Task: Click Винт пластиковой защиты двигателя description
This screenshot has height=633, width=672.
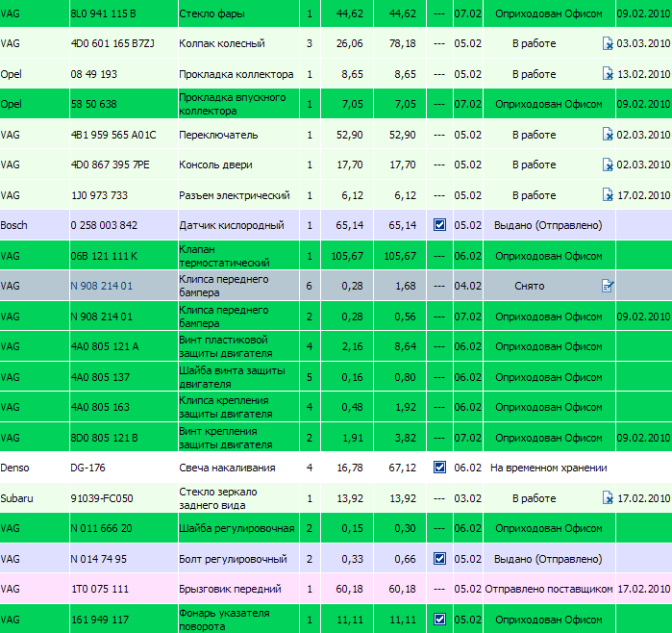Action: (226, 346)
